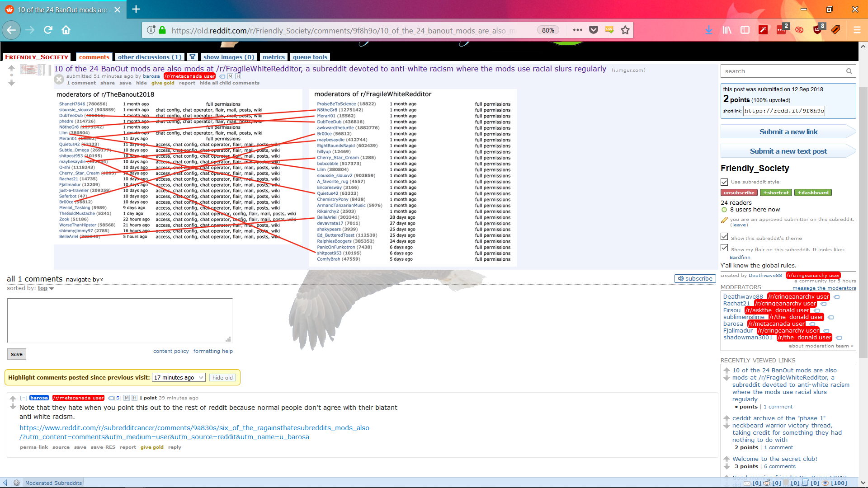Open formatting help link
868x488 pixels.
[x=213, y=351]
